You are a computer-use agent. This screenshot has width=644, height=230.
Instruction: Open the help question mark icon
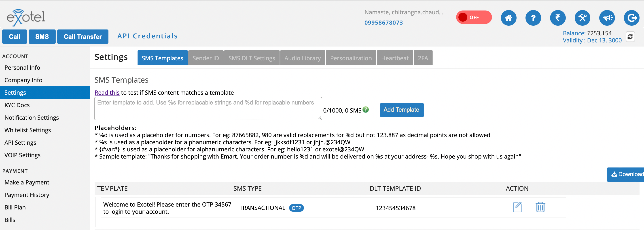point(533,18)
